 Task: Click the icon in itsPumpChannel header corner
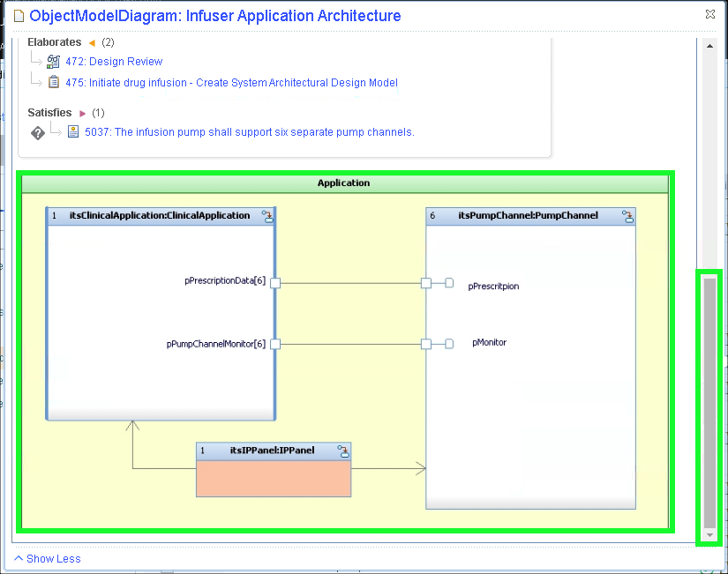pyautogui.click(x=627, y=216)
